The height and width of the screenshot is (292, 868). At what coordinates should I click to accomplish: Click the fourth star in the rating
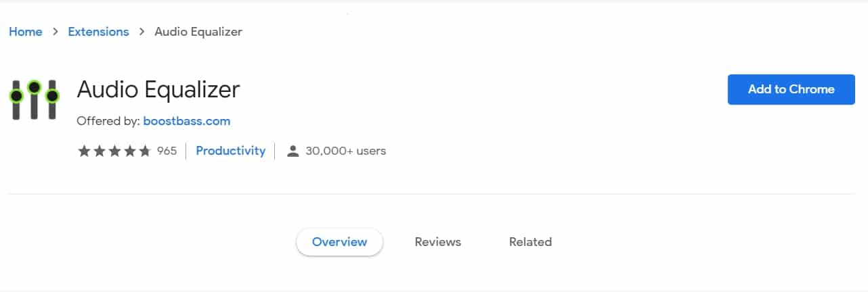pos(129,151)
